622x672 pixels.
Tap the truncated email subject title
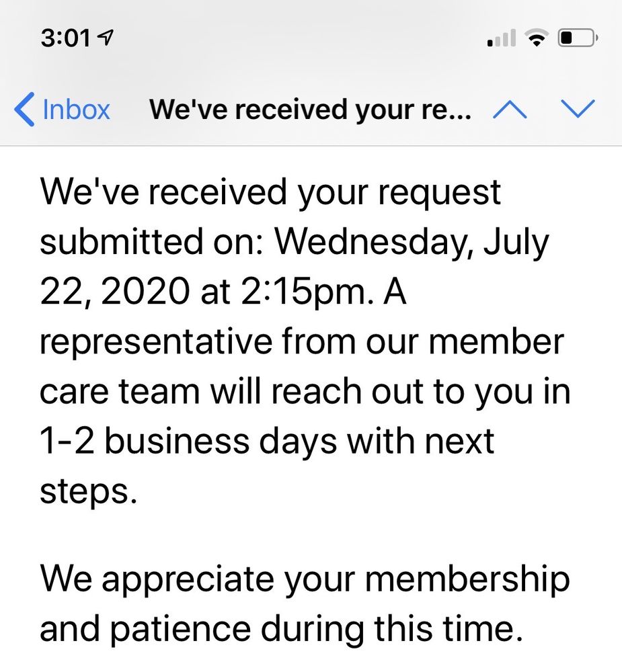pyautogui.click(x=309, y=110)
